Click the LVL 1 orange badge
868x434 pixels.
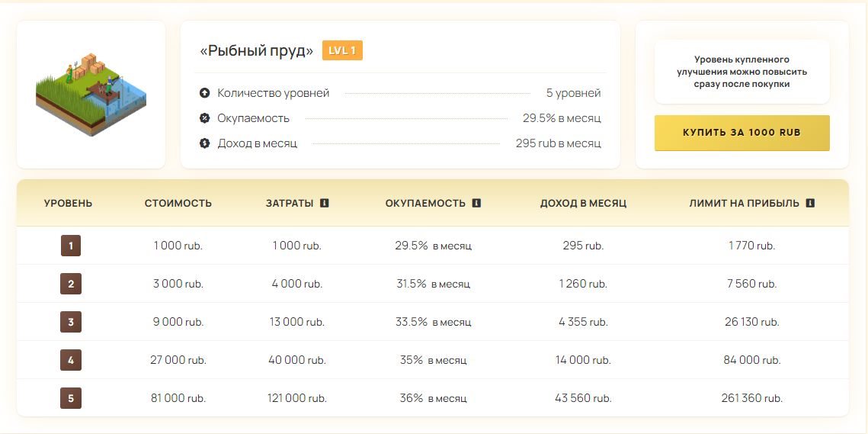343,50
